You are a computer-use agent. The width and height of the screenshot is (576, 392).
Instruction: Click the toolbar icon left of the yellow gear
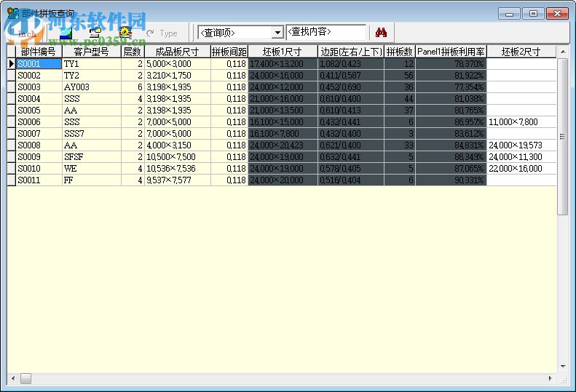(x=95, y=33)
